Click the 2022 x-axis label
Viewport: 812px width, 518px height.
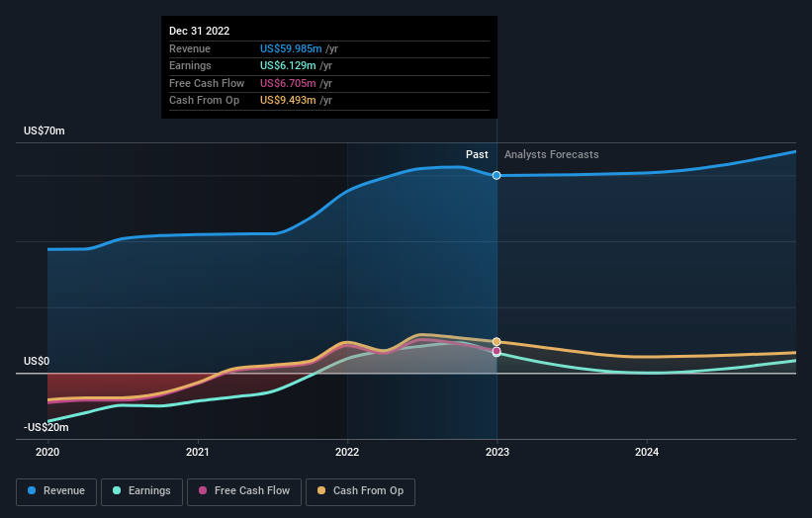(x=347, y=453)
